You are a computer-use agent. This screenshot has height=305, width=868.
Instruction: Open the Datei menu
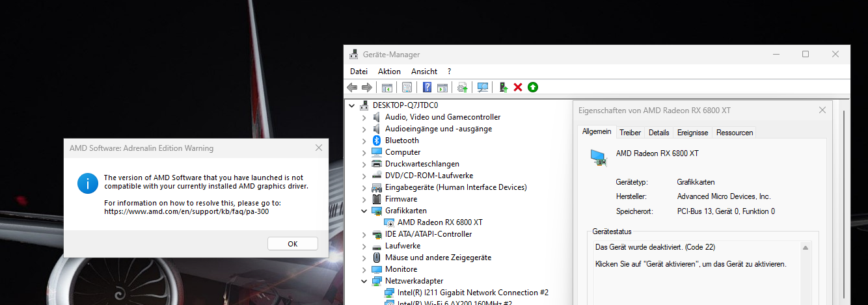pyautogui.click(x=359, y=72)
